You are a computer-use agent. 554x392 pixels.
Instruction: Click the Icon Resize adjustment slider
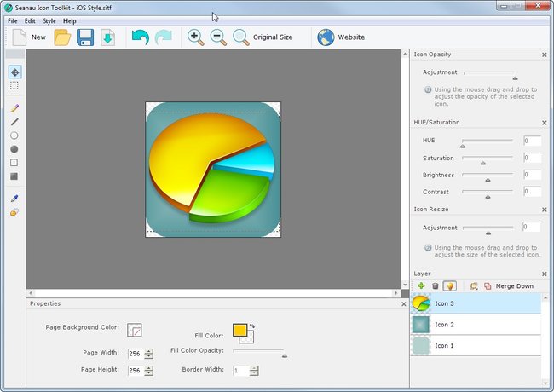[488, 228]
